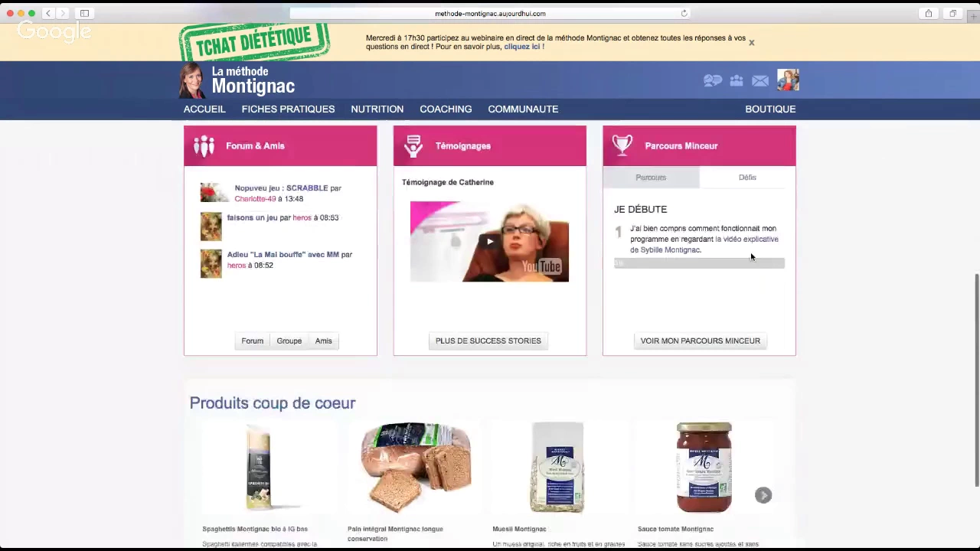The width and height of the screenshot is (980, 551).
Task: Click the Témoignages speech icon
Action: click(413, 145)
